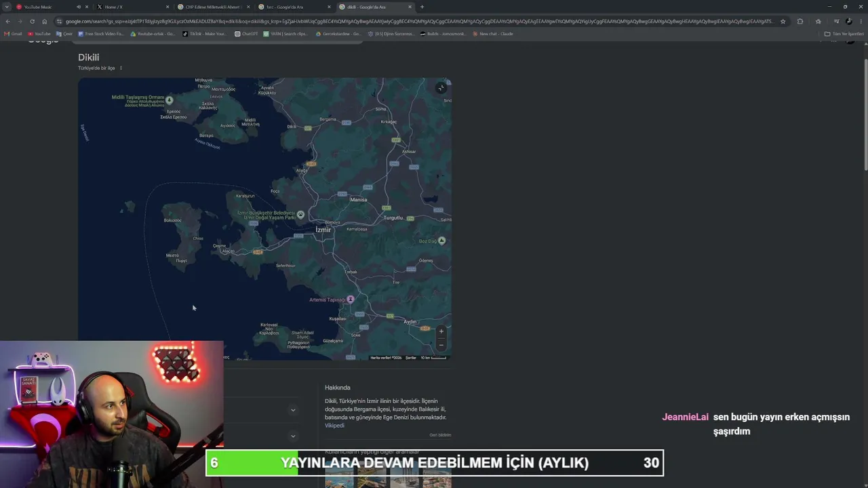Viewport: 868px width, 488px height.
Task: Click the address bar URL field
Action: pos(418,21)
